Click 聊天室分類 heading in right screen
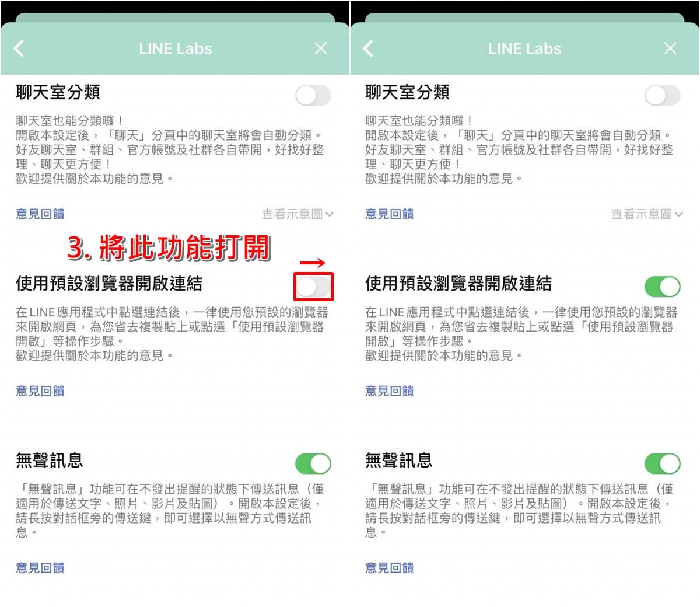The width and height of the screenshot is (700, 607). [x=407, y=92]
